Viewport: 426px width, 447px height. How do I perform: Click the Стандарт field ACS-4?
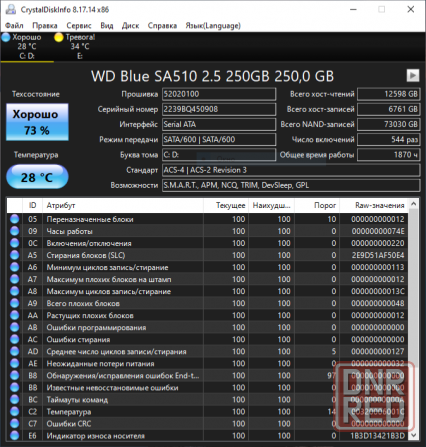point(291,170)
